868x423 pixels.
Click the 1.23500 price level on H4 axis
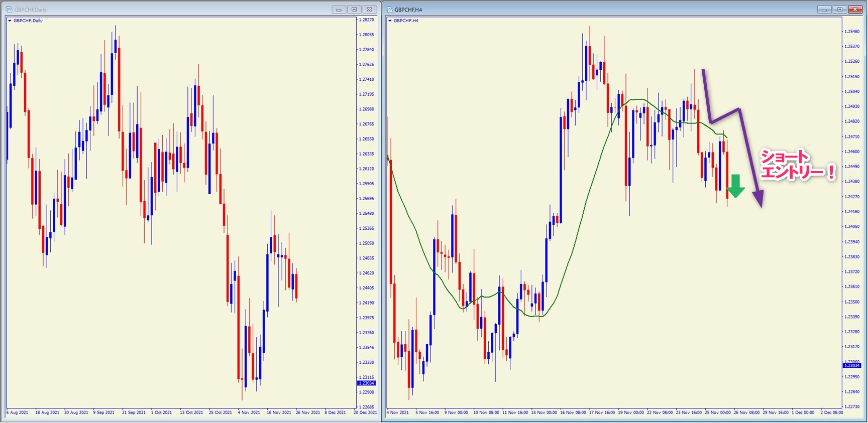pos(852,302)
